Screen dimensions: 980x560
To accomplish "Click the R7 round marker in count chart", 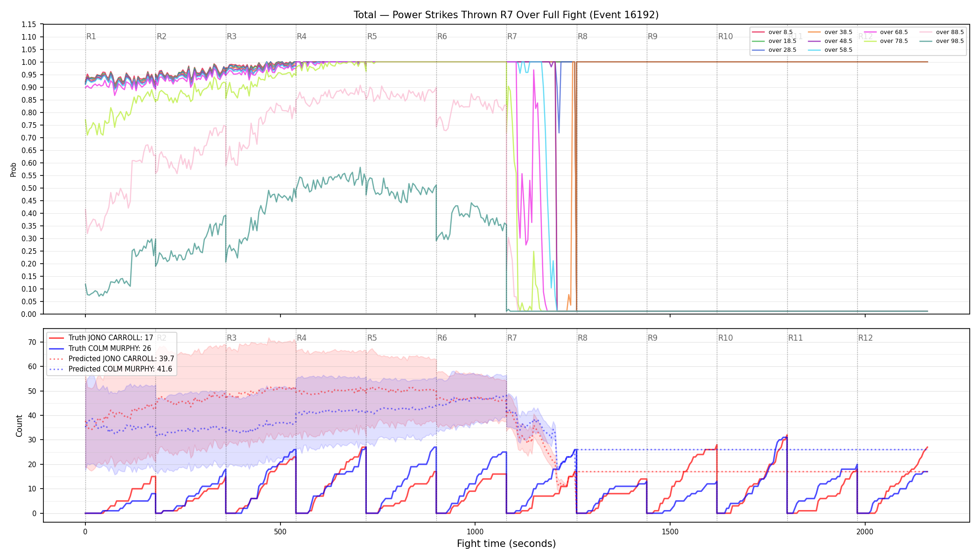I will tap(512, 338).
